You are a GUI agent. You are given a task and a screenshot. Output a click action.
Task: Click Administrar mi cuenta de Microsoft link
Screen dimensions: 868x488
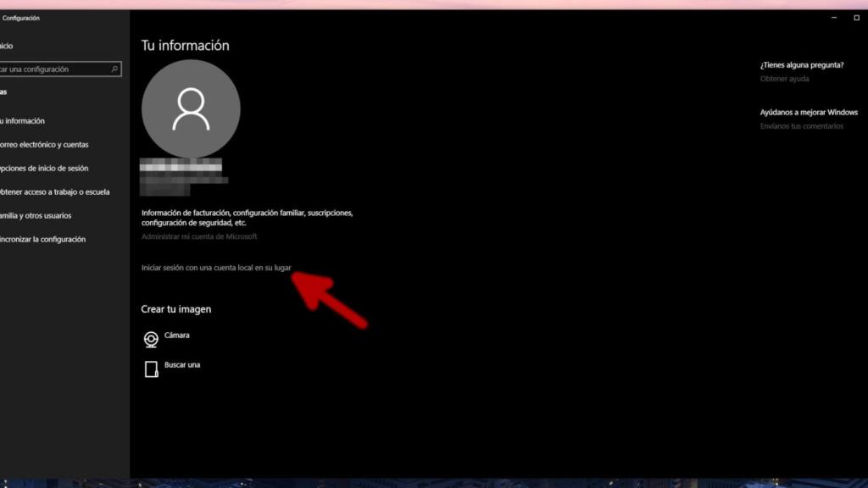pyautogui.click(x=199, y=236)
